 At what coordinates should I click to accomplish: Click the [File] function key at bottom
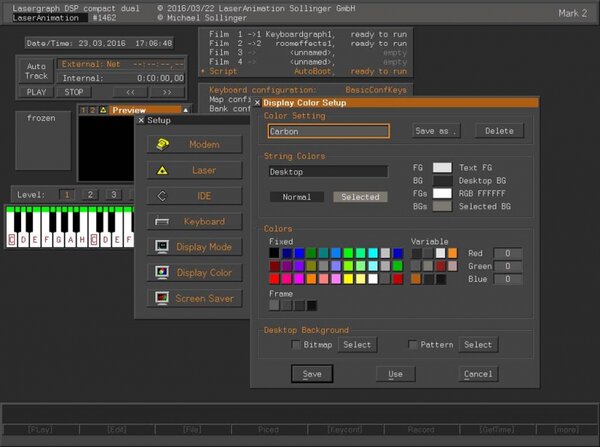192,429
